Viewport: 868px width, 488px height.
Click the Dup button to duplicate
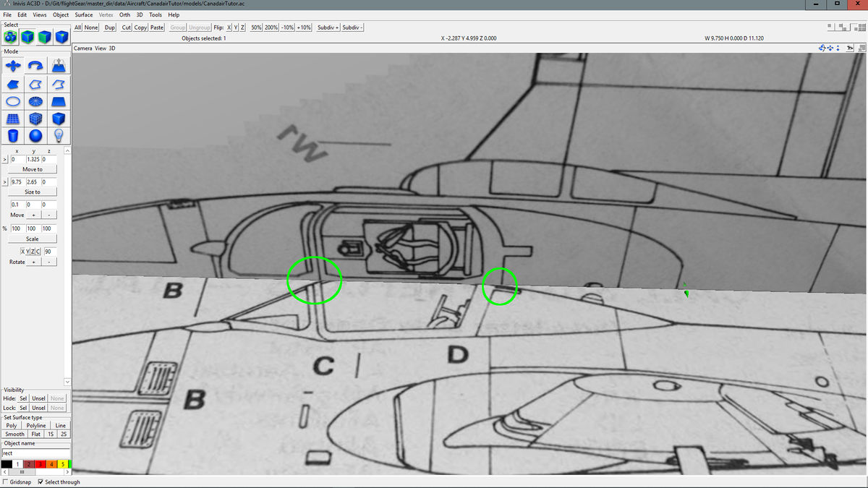pyautogui.click(x=109, y=27)
